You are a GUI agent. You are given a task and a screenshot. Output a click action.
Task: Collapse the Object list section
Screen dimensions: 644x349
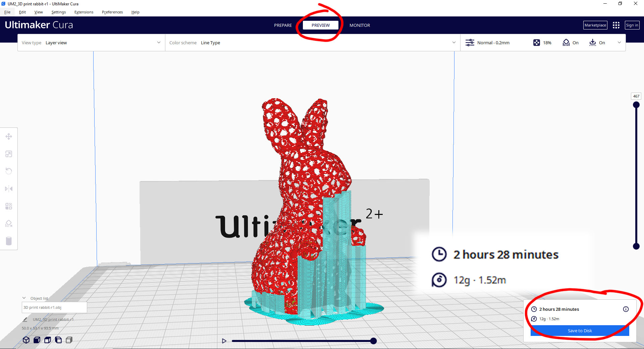24,298
